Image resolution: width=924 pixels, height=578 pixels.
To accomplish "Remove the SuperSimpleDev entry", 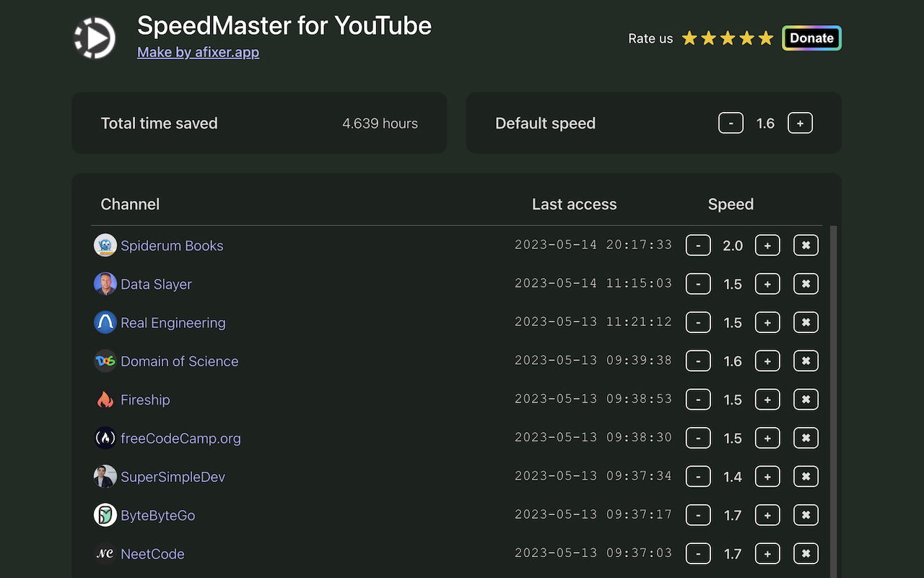I will tap(806, 476).
